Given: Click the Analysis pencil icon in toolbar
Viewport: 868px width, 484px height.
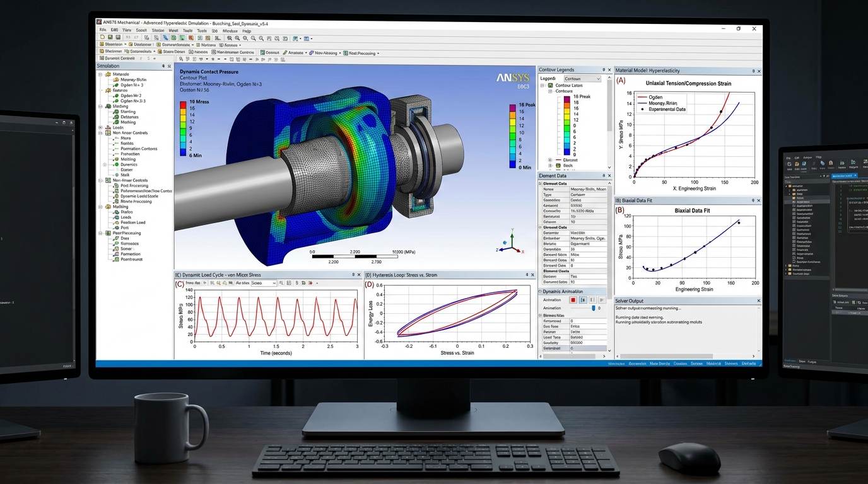Looking at the screenshot, I should (x=284, y=53).
